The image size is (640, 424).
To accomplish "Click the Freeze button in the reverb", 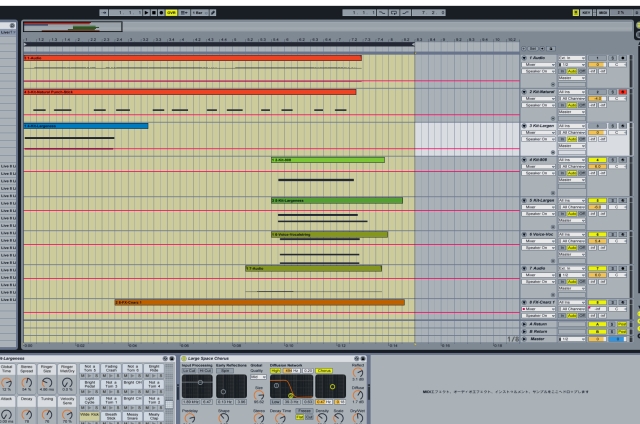I will (x=304, y=410).
